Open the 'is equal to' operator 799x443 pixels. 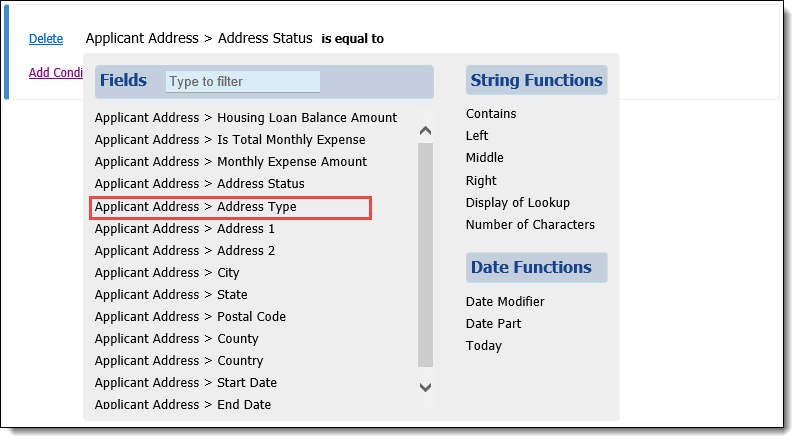click(x=353, y=39)
